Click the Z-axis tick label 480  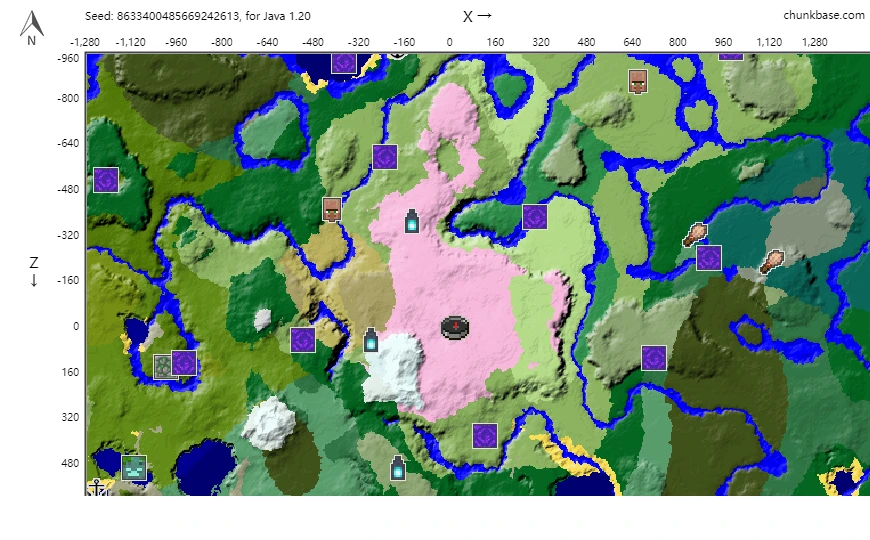point(70,463)
